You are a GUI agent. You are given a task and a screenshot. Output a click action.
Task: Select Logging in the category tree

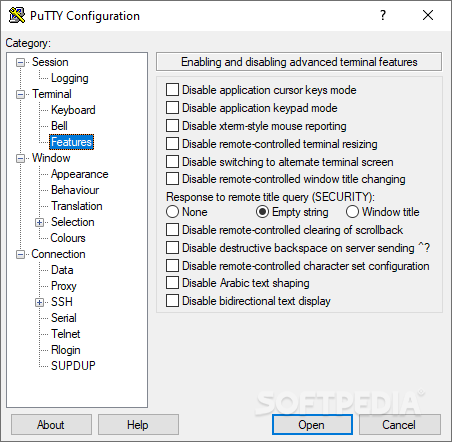(69, 78)
